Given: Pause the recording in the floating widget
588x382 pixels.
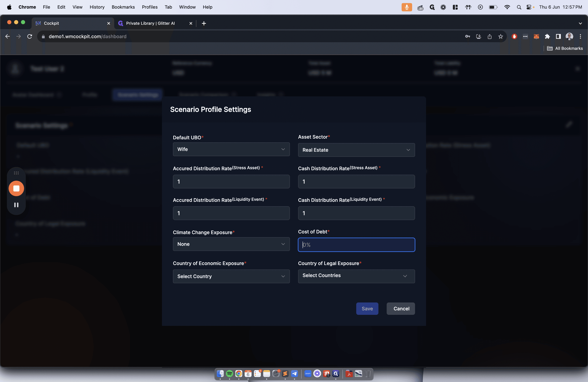Looking at the screenshot, I should point(16,205).
